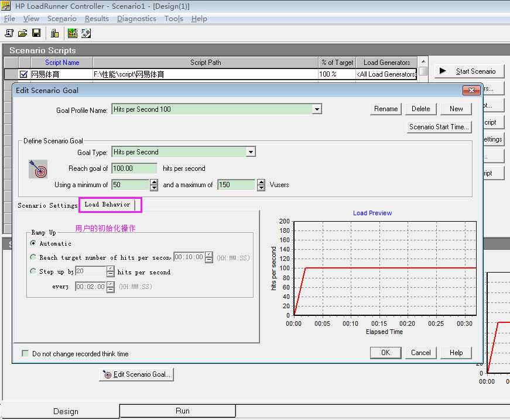Click the % of Target column header
This screenshot has width=510, height=420.
click(337, 63)
